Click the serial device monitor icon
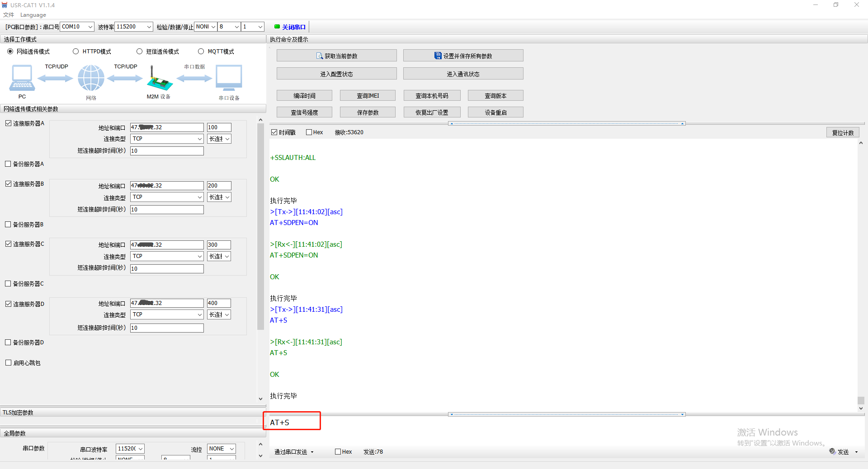This screenshot has height=469, width=868. click(x=229, y=78)
